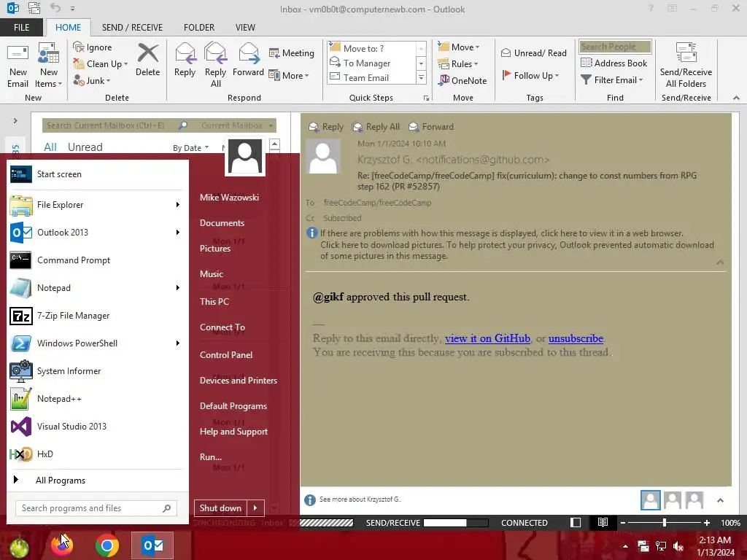This screenshot has height=560, width=747.
Task: Adjust the zoom slider handle
Action: tap(665, 523)
